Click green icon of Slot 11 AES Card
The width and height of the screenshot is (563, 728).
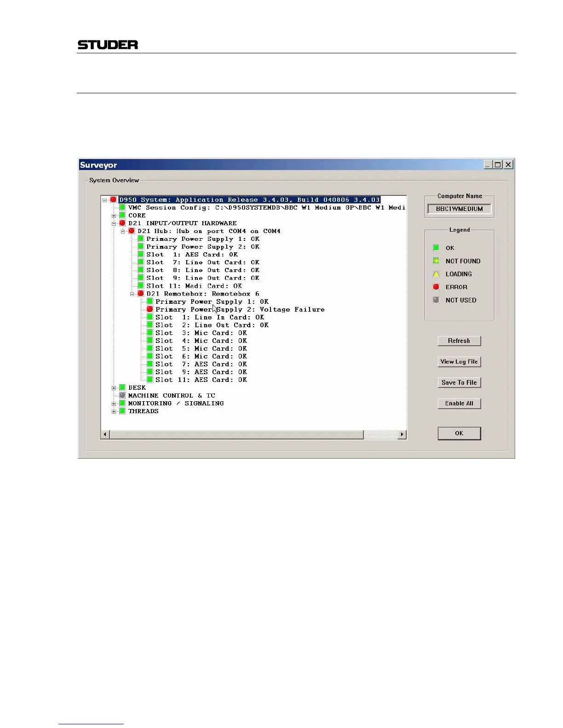click(149, 380)
